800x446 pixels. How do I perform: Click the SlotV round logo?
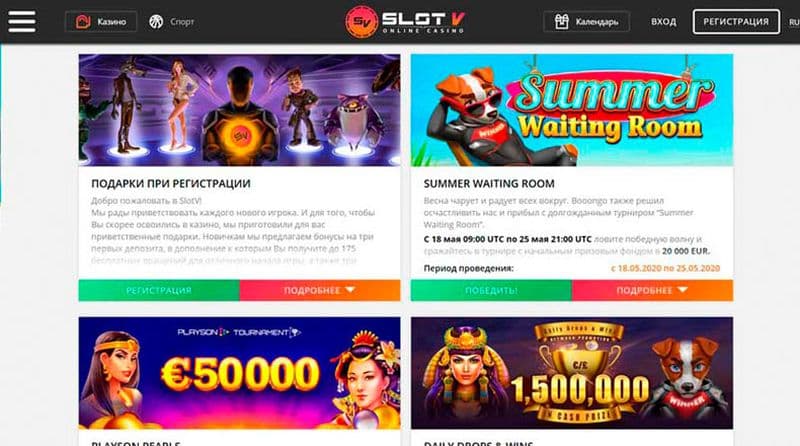(361, 22)
